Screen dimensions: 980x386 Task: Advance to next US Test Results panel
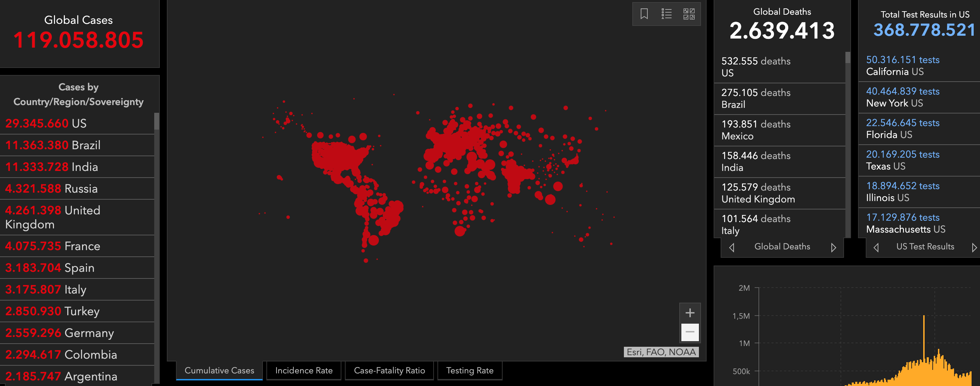[974, 247]
